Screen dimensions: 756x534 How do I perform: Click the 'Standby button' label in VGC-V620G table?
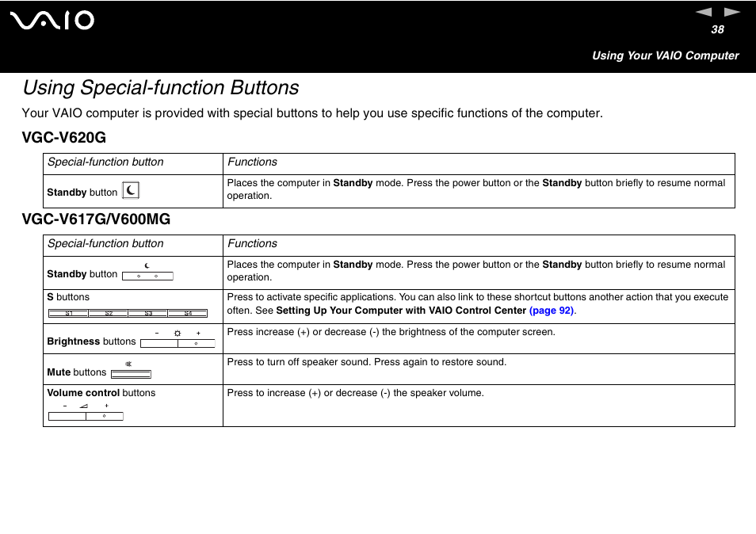pos(82,193)
